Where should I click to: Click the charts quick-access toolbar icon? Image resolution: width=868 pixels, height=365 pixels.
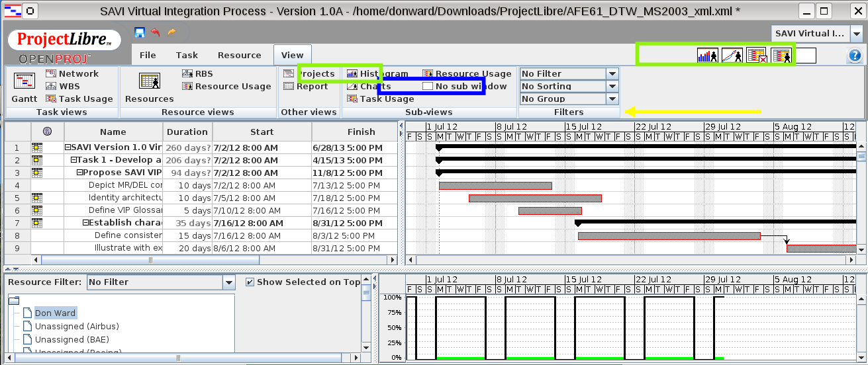pyautogui.click(x=732, y=56)
